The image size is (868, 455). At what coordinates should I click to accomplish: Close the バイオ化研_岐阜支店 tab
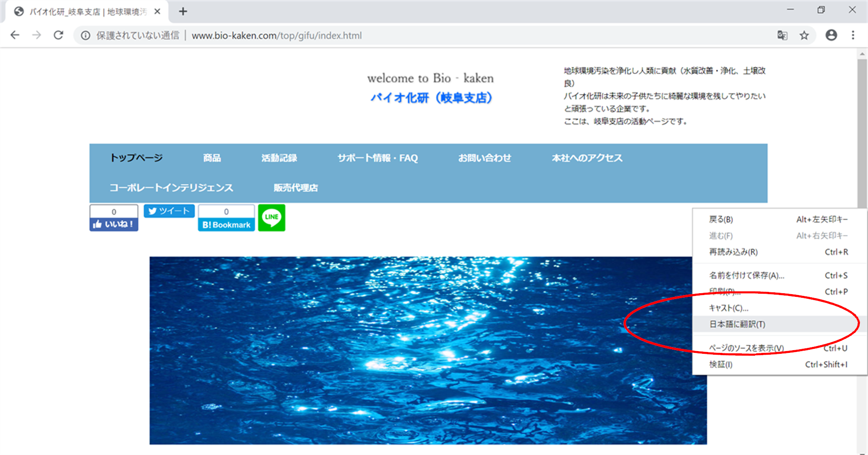pyautogui.click(x=157, y=11)
